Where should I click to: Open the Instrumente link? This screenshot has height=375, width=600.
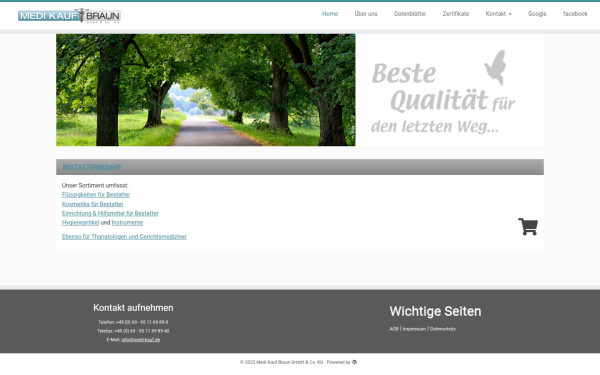click(127, 222)
